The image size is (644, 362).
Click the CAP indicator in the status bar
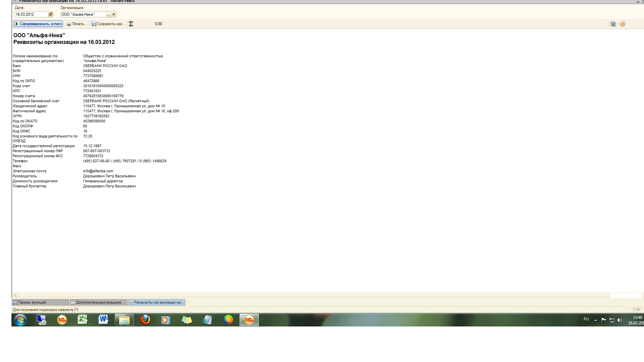pyautogui.click(x=637, y=310)
